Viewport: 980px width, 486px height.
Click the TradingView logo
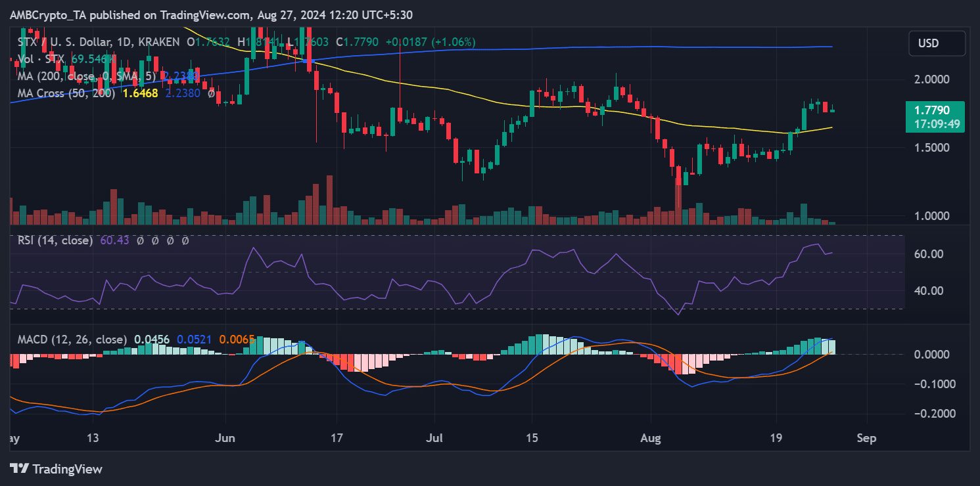(57, 469)
